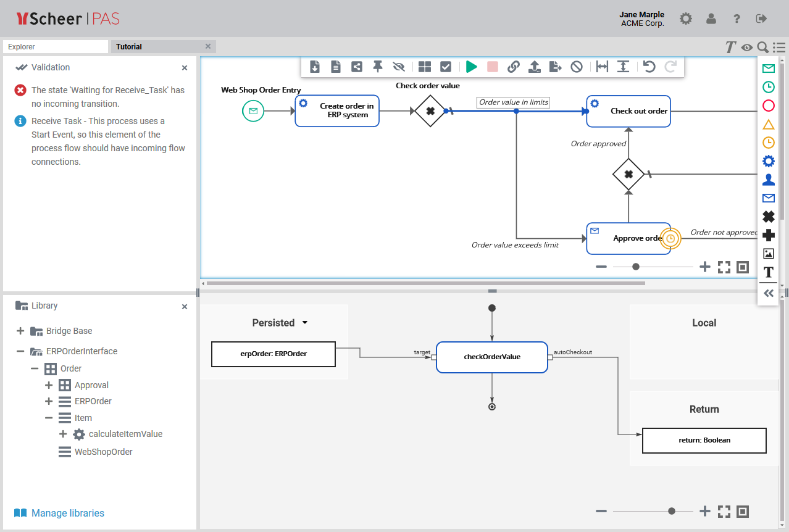Select the service task element from the palette

click(768, 161)
